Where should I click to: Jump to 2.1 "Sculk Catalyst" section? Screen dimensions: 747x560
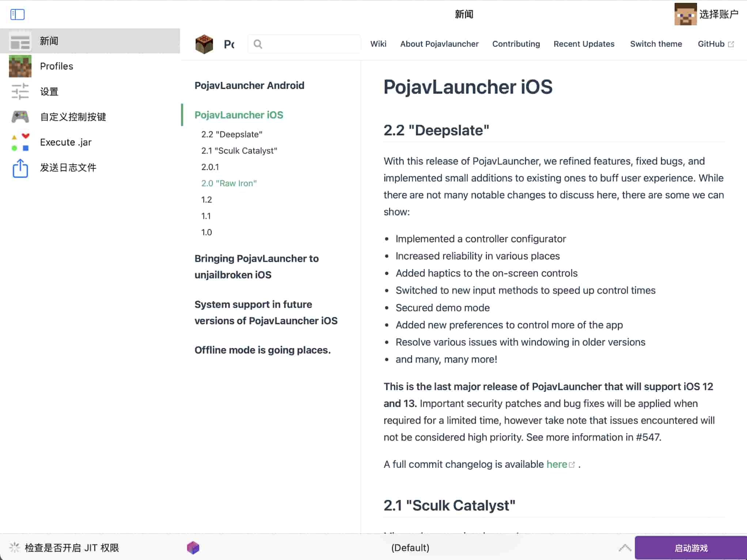click(239, 151)
